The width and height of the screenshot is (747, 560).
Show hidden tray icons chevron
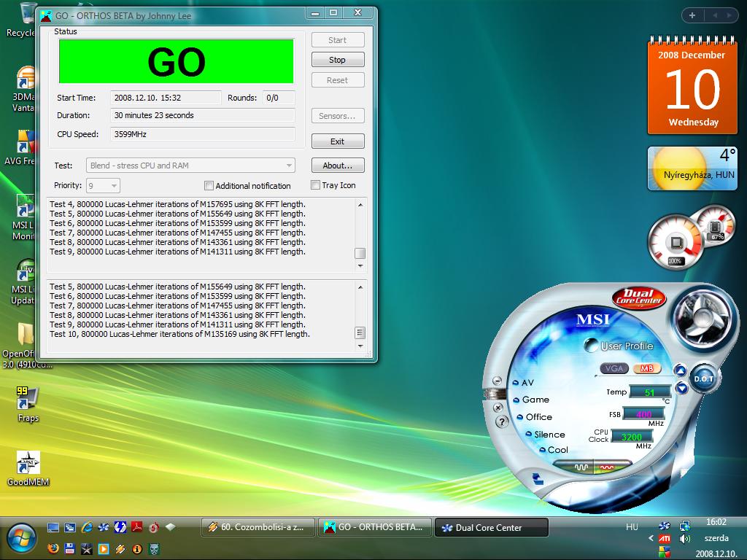click(651, 539)
